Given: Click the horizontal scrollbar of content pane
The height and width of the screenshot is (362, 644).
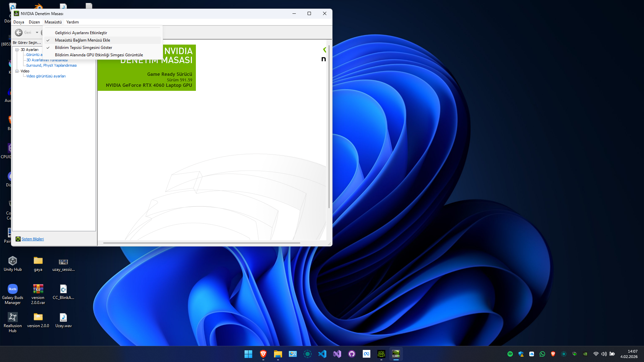Looking at the screenshot, I should tap(202, 243).
